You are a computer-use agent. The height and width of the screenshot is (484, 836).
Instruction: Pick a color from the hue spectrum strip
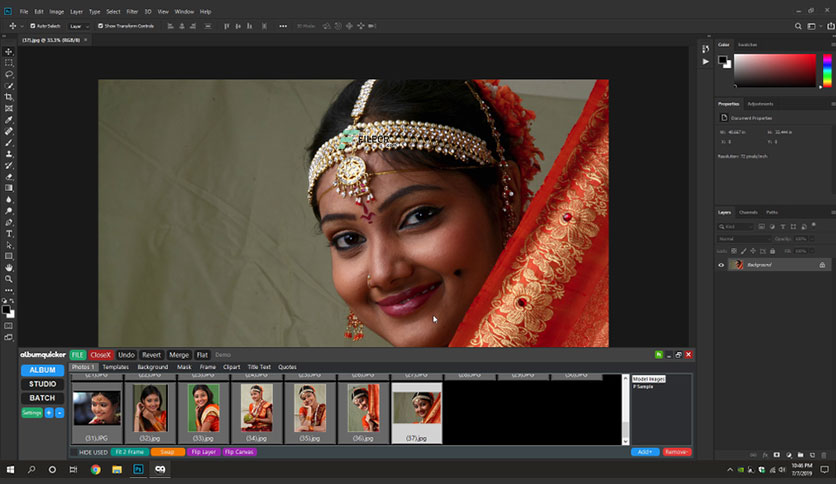827,70
